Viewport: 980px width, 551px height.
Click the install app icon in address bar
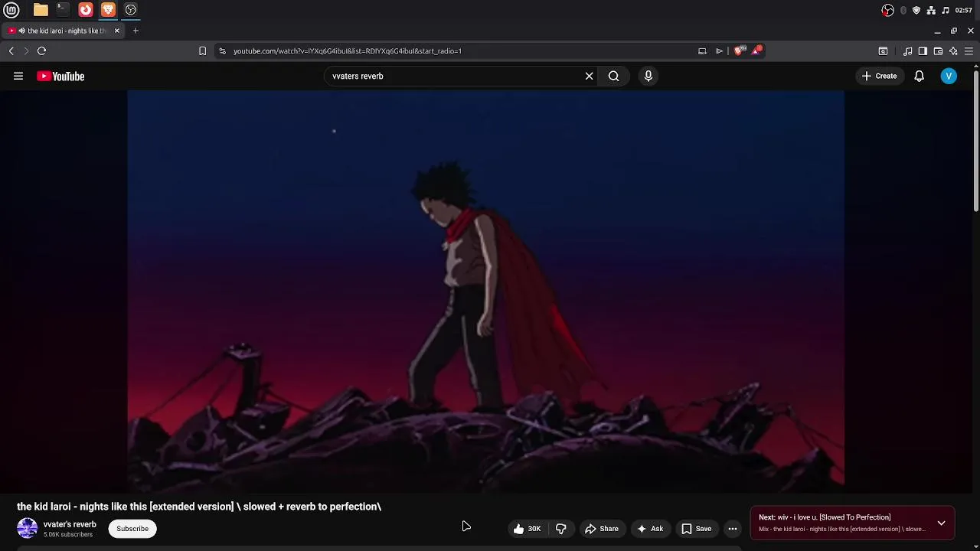click(702, 51)
